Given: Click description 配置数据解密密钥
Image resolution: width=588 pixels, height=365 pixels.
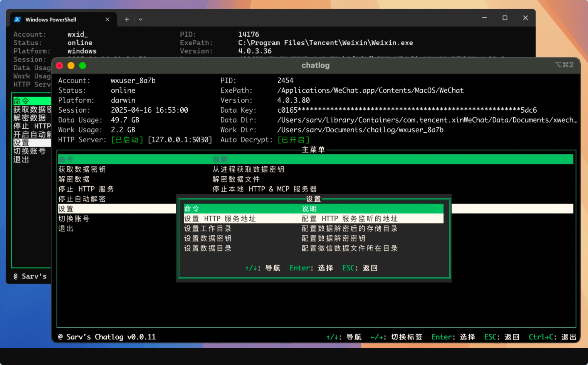Looking at the screenshot, I should [x=333, y=238].
